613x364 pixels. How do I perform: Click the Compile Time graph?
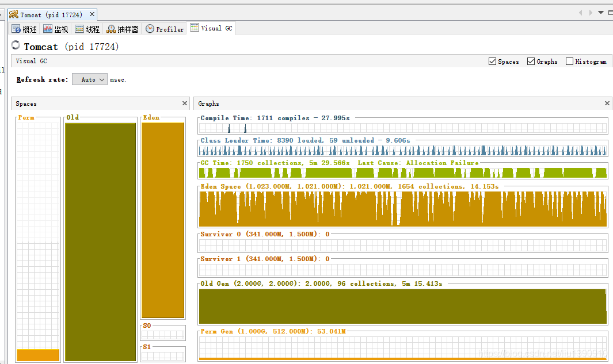[x=403, y=128]
